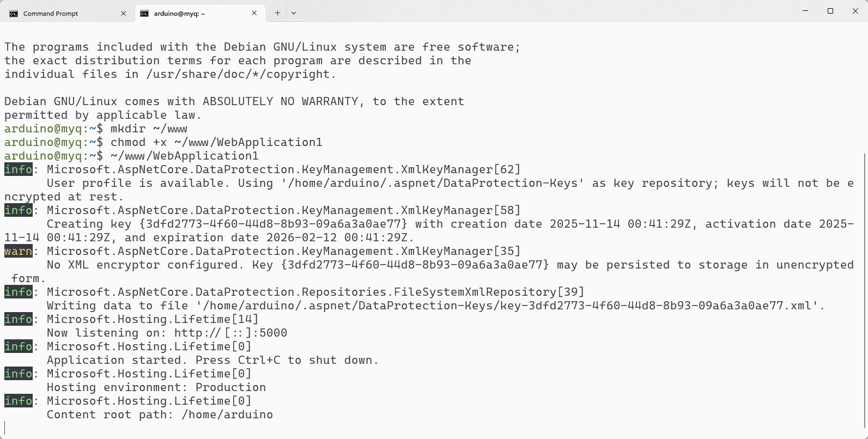Maximize the terminal window

[x=830, y=11]
